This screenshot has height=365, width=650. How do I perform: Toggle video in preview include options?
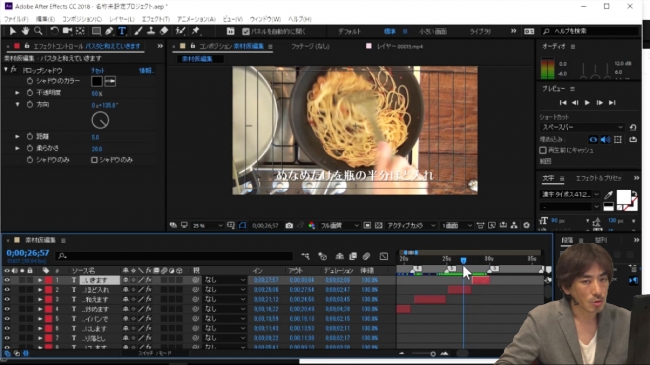click(593, 140)
